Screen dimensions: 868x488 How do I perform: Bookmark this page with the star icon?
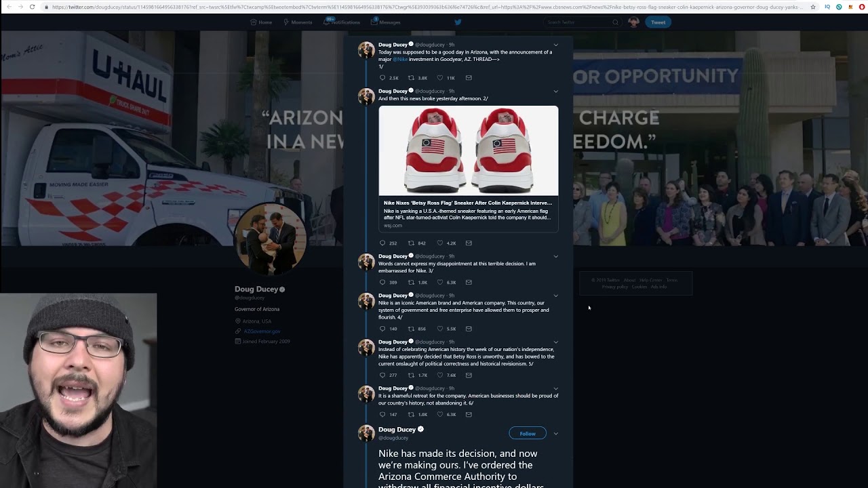point(813,7)
